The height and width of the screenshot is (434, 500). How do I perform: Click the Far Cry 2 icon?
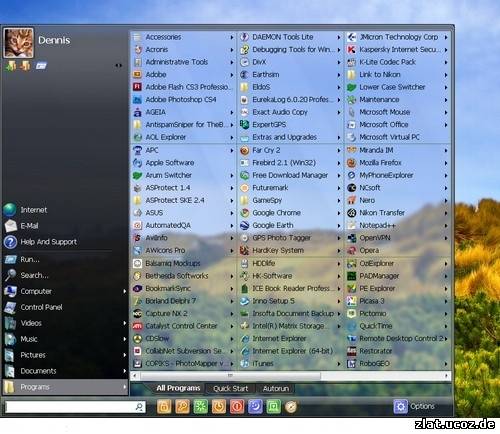click(x=245, y=150)
